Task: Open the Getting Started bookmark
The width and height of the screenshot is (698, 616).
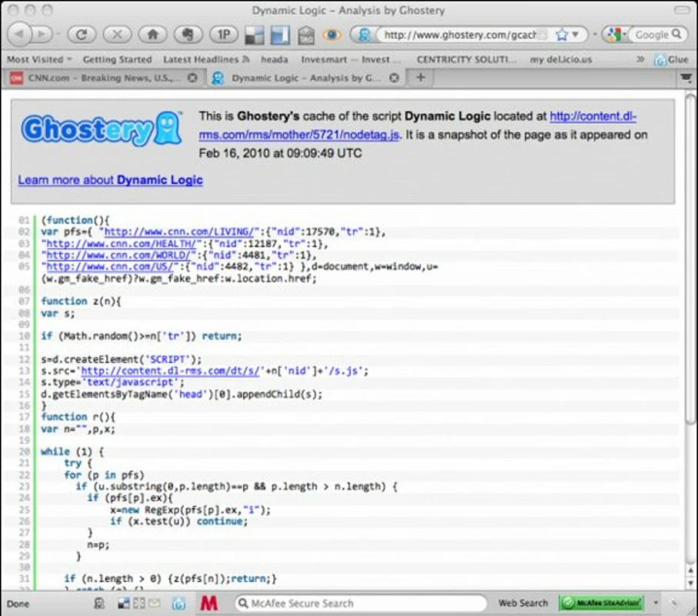Action: [x=117, y=59]
